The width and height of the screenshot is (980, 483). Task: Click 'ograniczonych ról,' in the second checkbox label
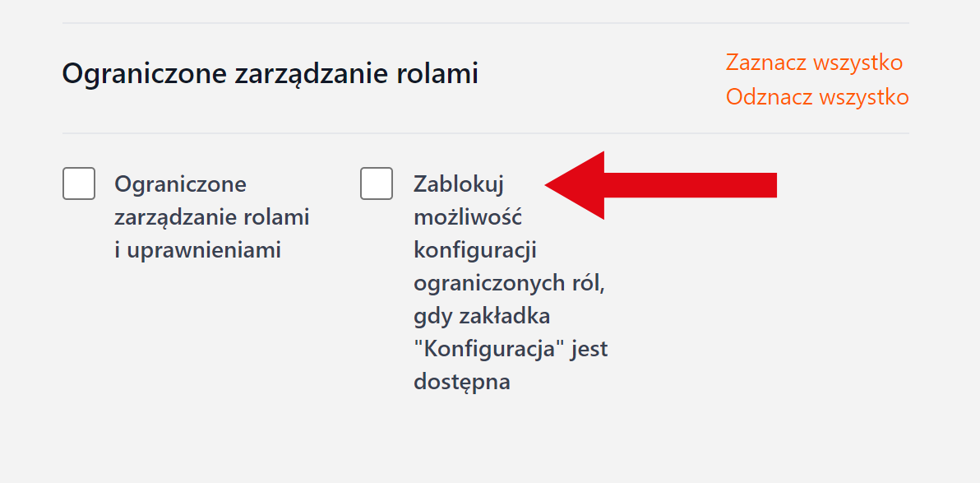pyautogui.click(x=514, y=283)
